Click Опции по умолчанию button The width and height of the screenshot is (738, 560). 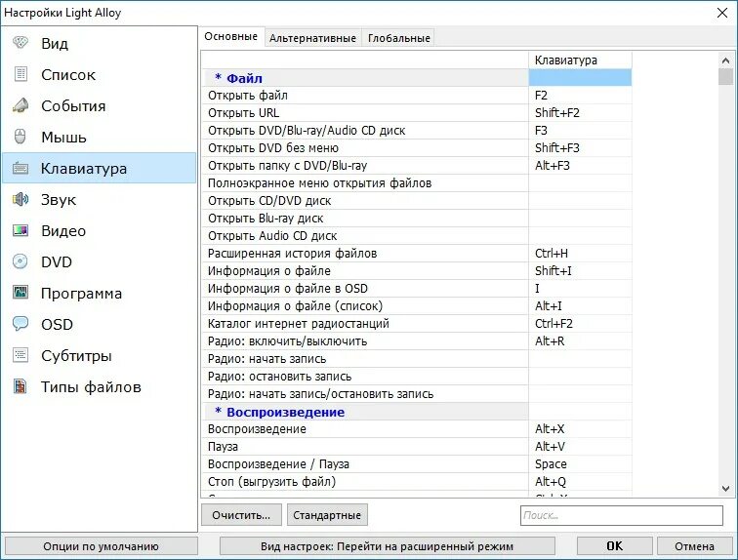(101, 546)
